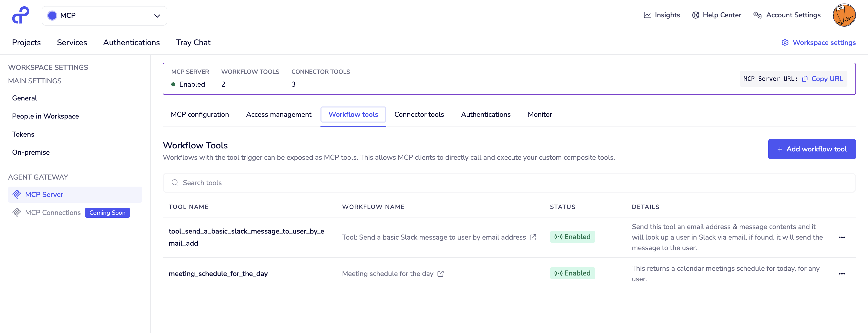
Task: Open the Help Center
Action: (x=716, y=15)
